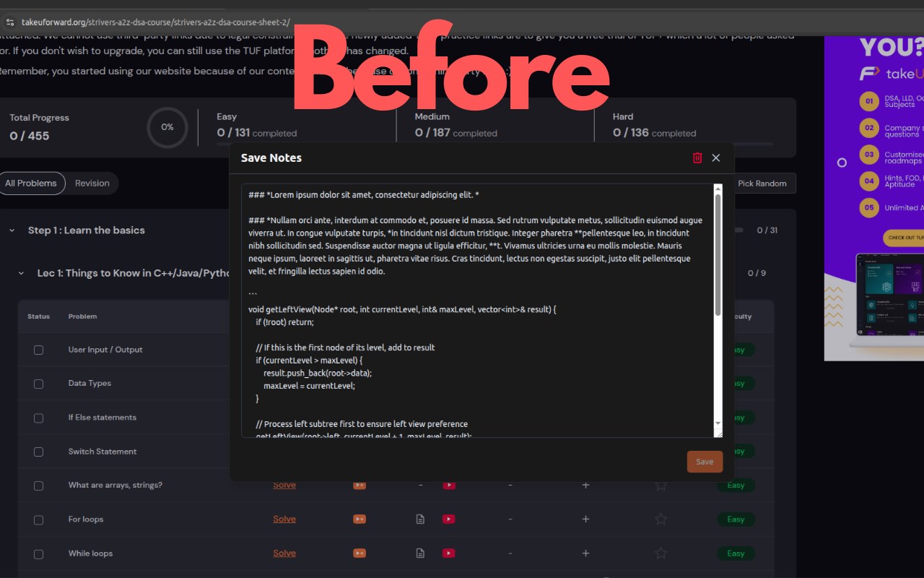Star the For loops problem for revision
Viewport: 924px width, 578px height.
[661, 519]
